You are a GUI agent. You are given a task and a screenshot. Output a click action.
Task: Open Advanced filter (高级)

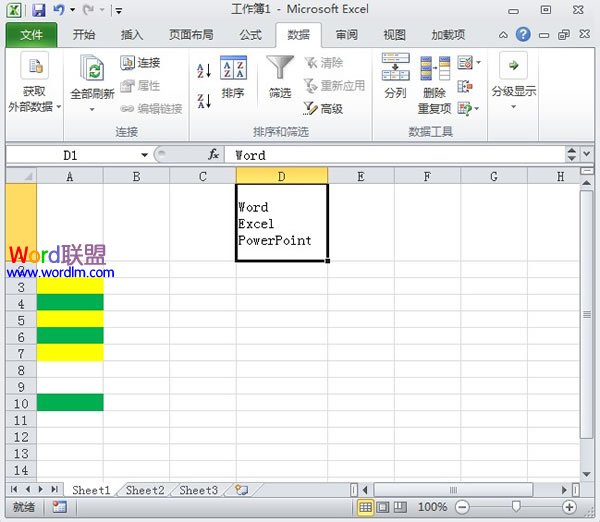(324, 109)
